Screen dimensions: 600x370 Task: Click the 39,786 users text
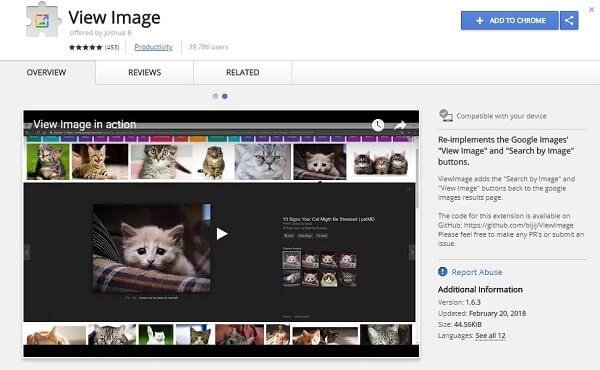click(208, 47)
